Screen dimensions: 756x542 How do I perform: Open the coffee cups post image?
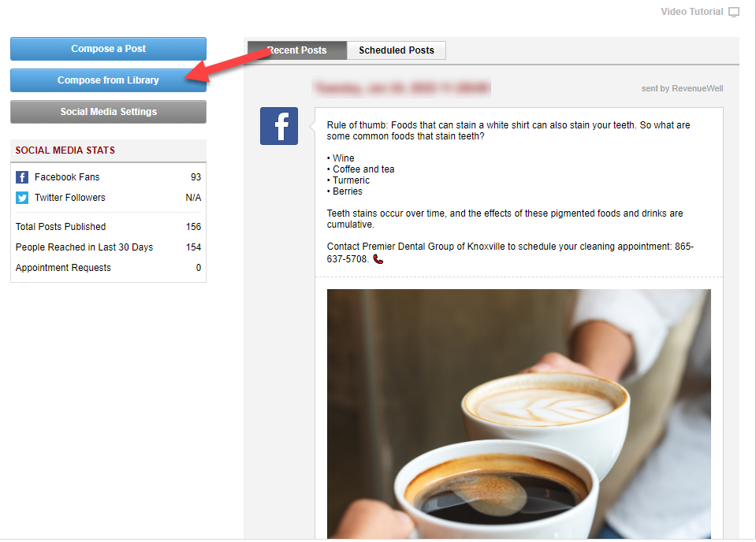click(519, 414)
